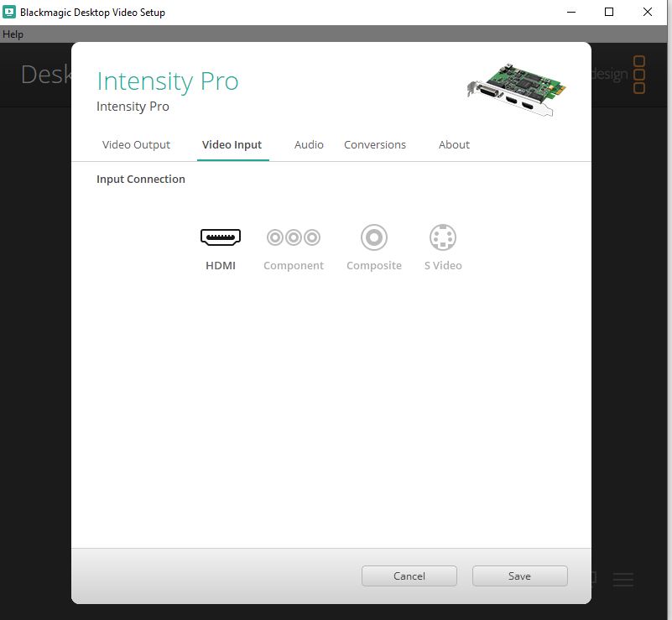
Task: Click the HDMI label text
Action: (x=221, y=266)
